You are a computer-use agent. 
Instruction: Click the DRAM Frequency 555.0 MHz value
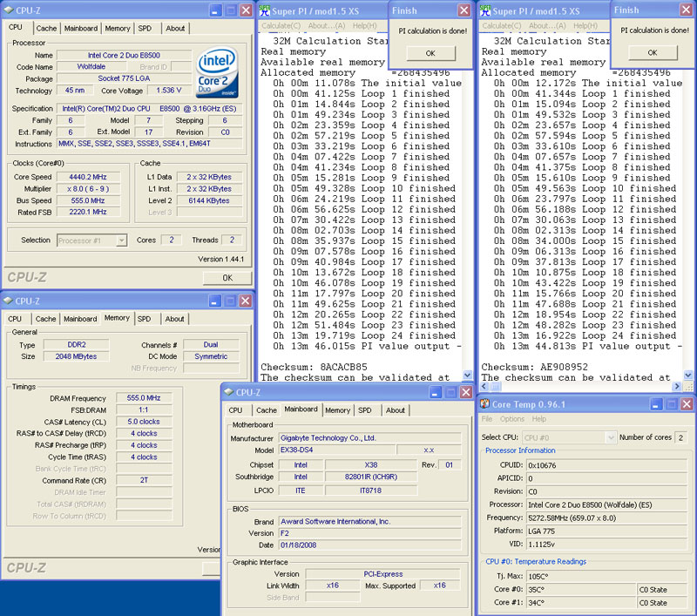pos(144,398)
